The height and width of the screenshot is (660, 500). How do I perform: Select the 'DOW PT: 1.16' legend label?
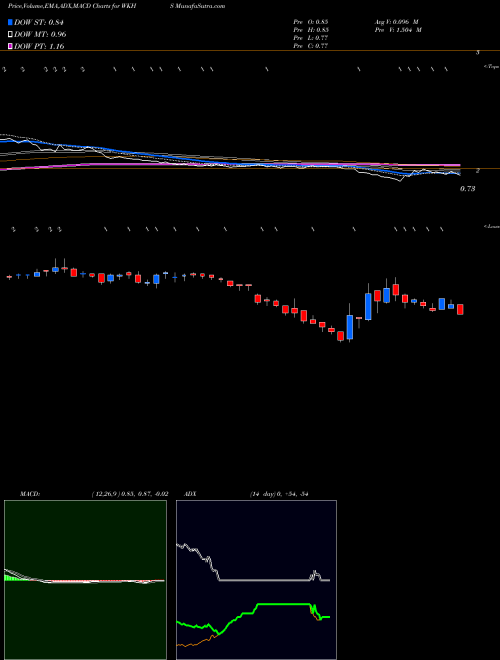pos(39,46)
